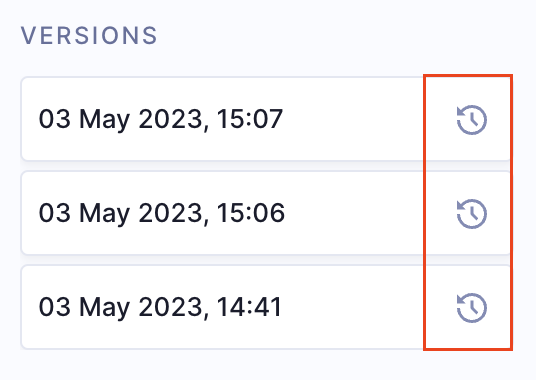This screenshot has height=380, width=536.
Task: Open the version dated 14:41 by its text
Action: coord(160,308)
